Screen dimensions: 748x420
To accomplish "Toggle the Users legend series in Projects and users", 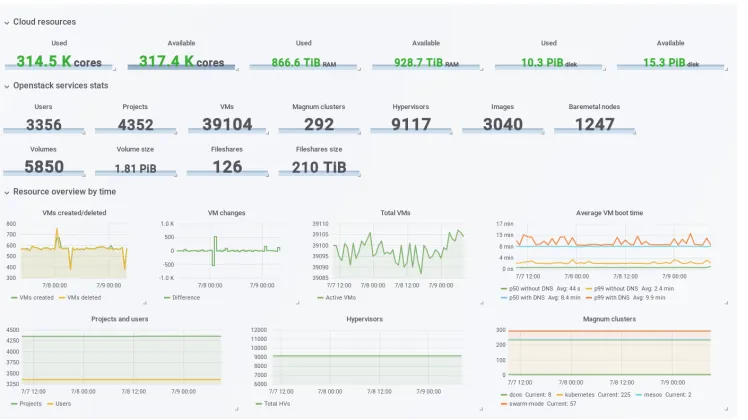I will [x=63, y=404].
